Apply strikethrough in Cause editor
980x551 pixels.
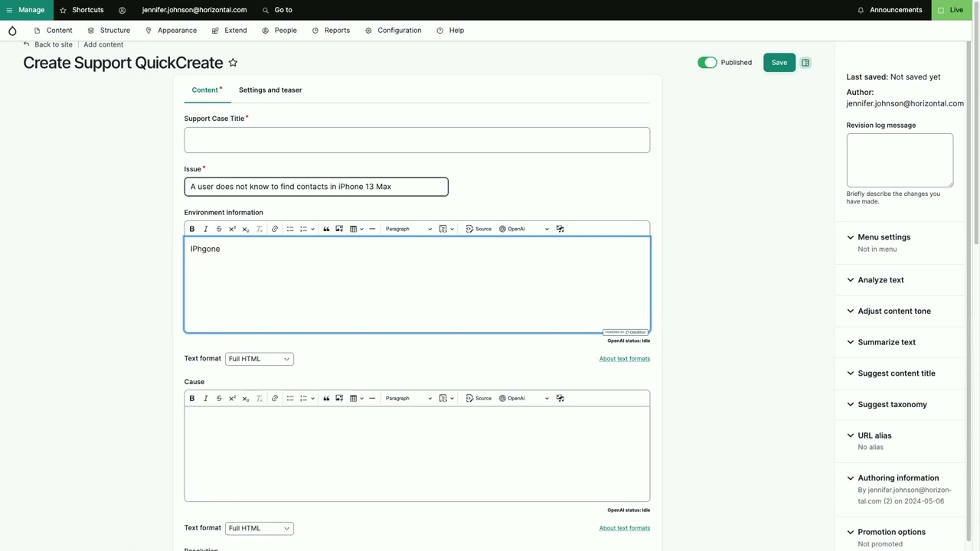[219, 398]
